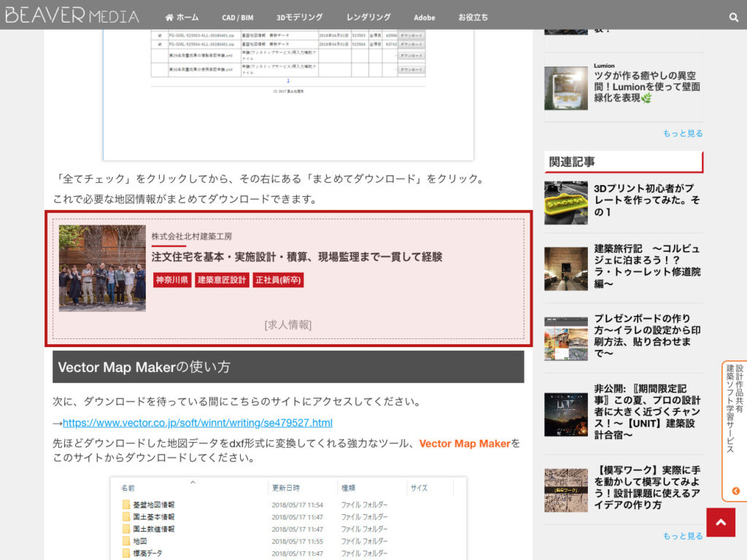Click the BEAVER MEDIA logo
Image resolution: width=747 pixels, height=560 pixels.
71,15
